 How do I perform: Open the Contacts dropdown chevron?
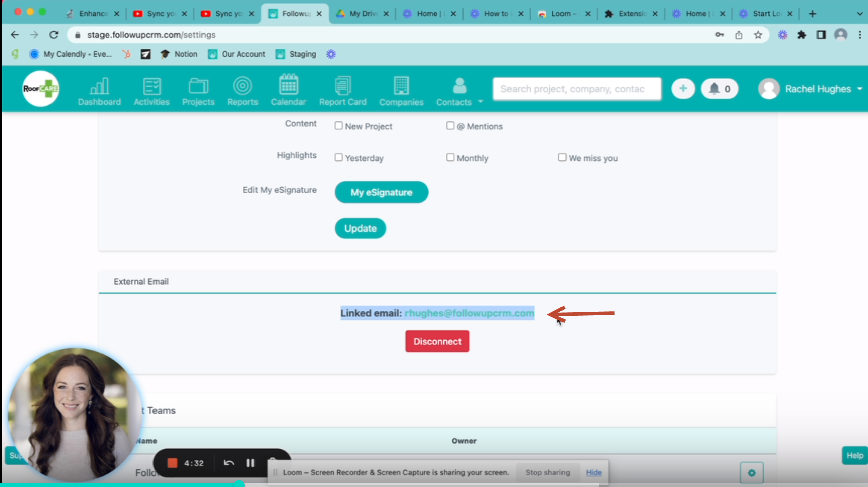point(479,102)
